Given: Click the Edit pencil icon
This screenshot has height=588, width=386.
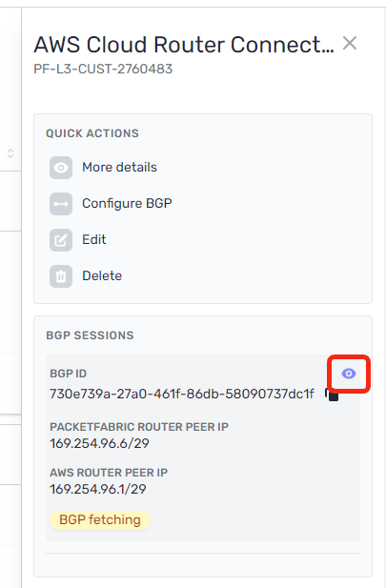Looking at the screenshot, I should [61, 240].
